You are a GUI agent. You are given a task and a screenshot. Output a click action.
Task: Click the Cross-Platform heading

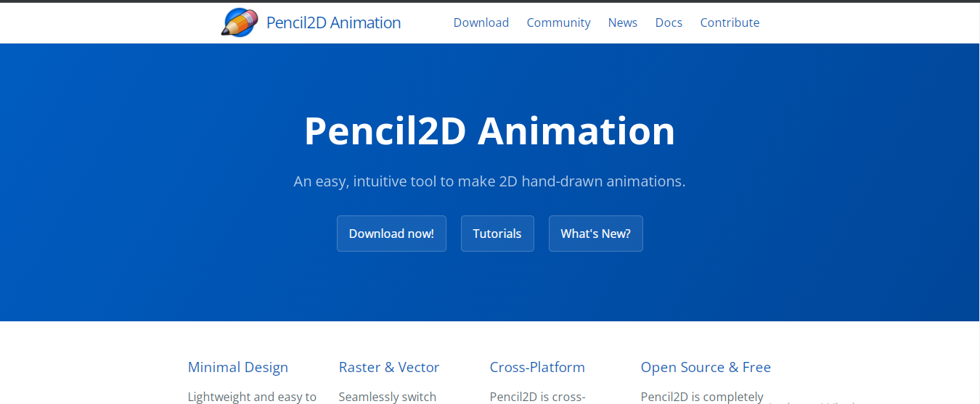[x=537, y=367]
